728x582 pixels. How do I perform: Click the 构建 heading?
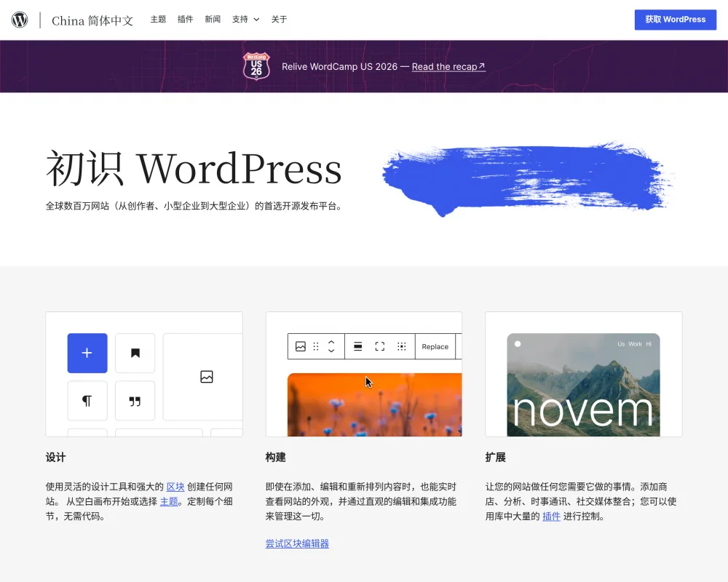click(x=276, y=457)
